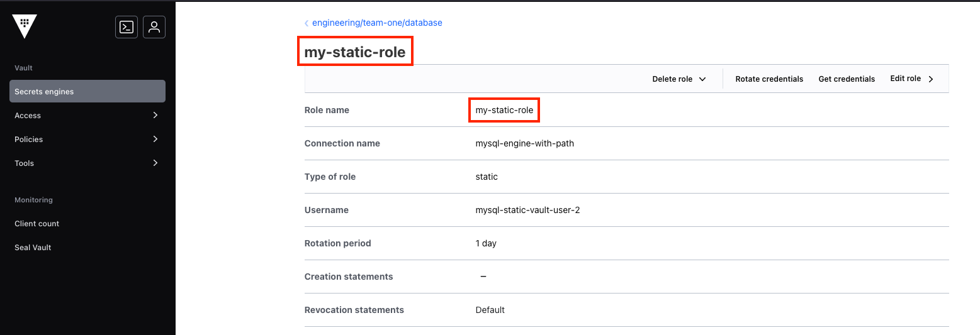Open Secrets engines in the sidebar
Image resolution: width=980 pixels, height=335 pixels.
pos(87,91)
